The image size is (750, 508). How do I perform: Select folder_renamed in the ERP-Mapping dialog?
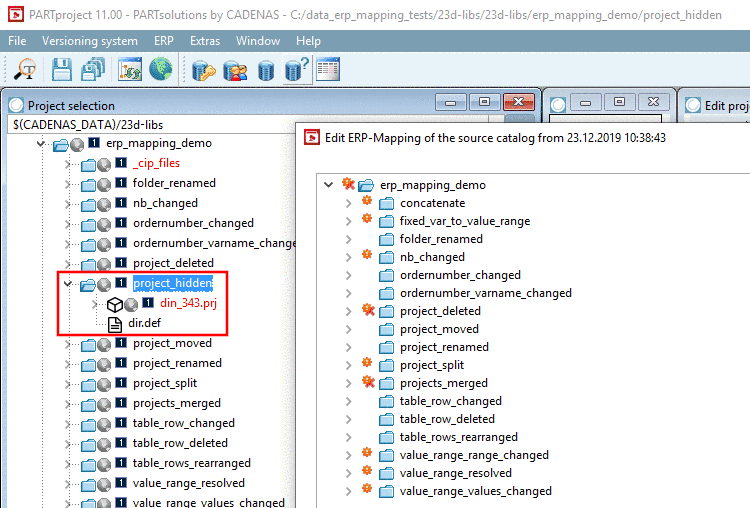441,239
